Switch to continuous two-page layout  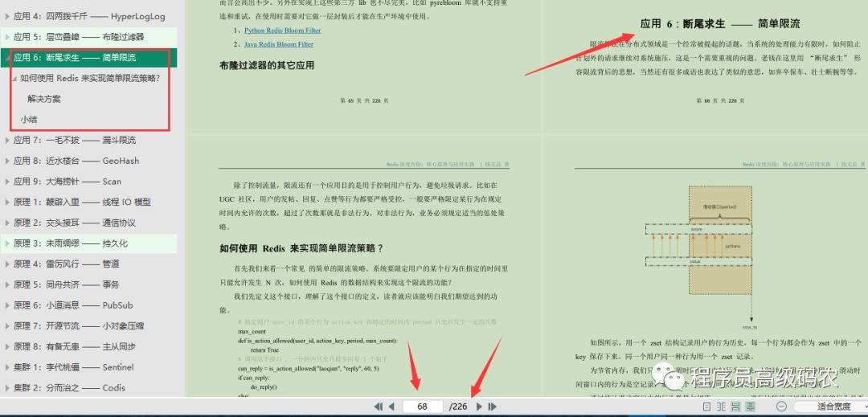tap(750, 407)
